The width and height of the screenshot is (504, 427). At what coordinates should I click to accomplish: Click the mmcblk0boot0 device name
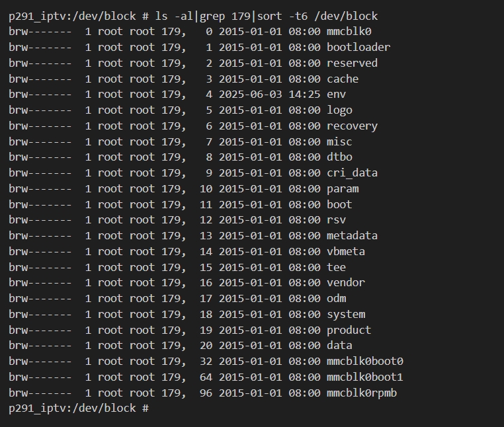click(x=364, y=362)
